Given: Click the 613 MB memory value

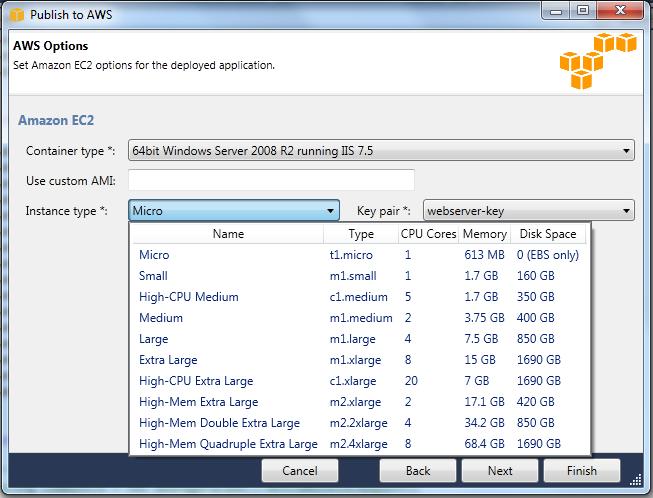Looking at the screenshot, I should [484, 255].
